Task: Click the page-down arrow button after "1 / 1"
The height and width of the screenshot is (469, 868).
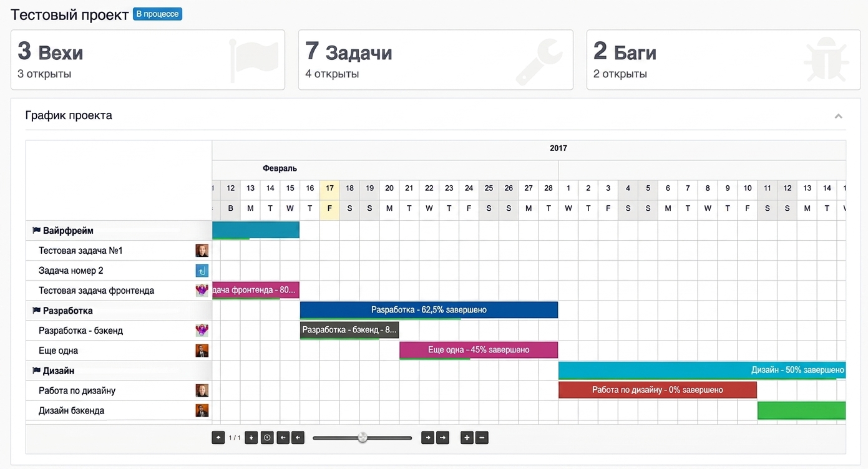Action: pyautogui.click(x=251, y=438)
